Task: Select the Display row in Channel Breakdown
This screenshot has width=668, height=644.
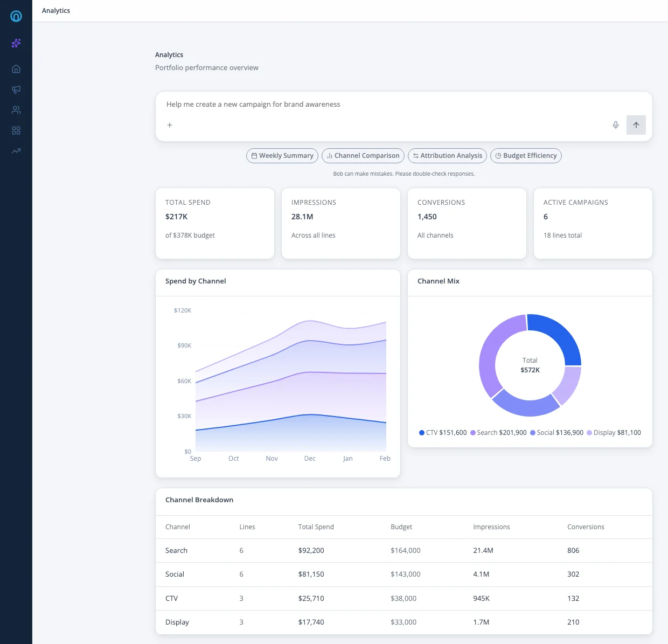Action: click(x=404, y=622)
